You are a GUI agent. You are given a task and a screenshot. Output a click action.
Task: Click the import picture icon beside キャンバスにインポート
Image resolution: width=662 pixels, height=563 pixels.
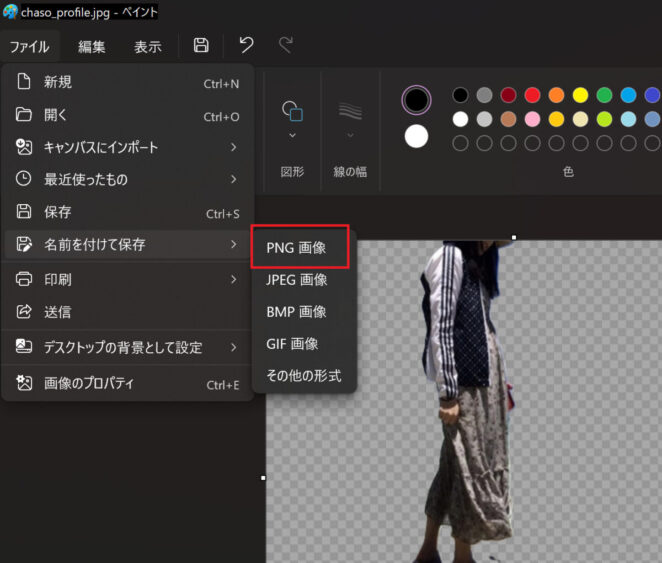tap(24, 147)
